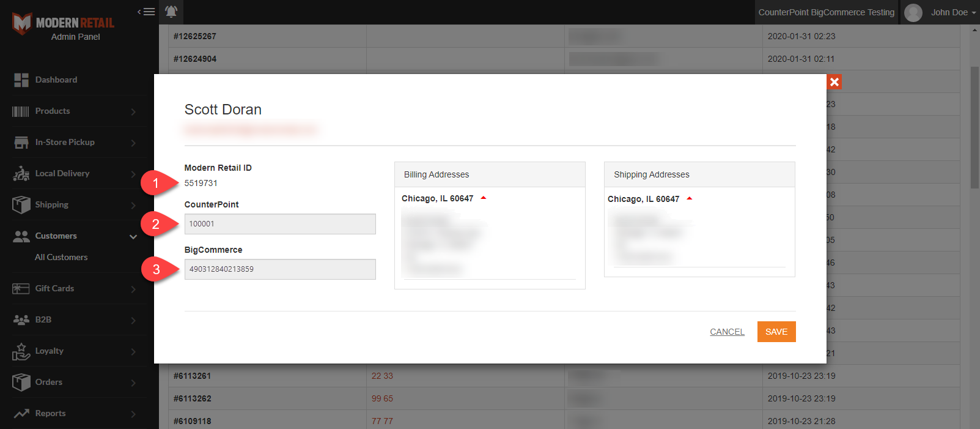Viewport: 980px width, 429px height.
Task: Open the B2B menu label
Action: click(x=43, y=319)
